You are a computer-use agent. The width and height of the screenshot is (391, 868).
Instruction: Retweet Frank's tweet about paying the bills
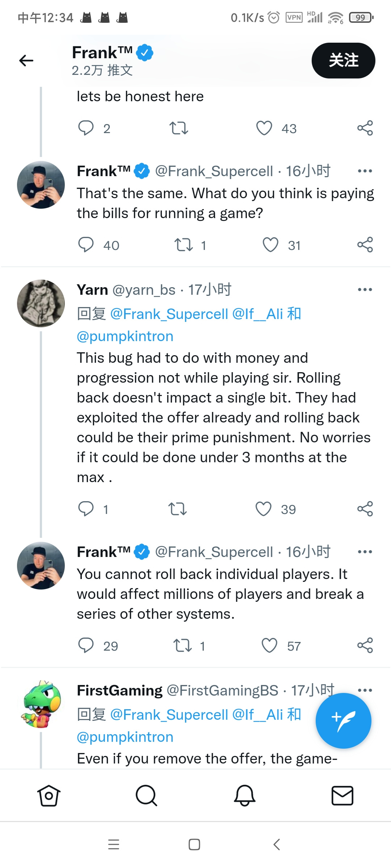coord(184,245)
